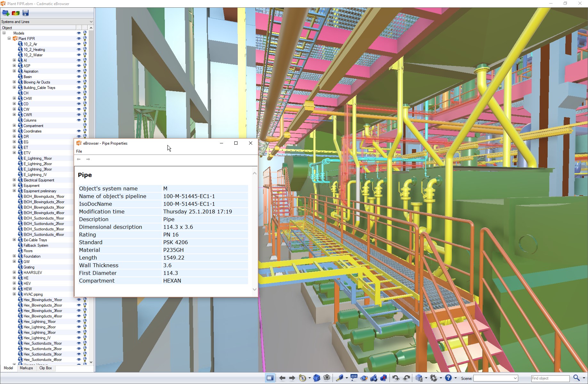This screenshot has width=588, height=384.
Task: Click the compass navigation tool
Action: 302,378
